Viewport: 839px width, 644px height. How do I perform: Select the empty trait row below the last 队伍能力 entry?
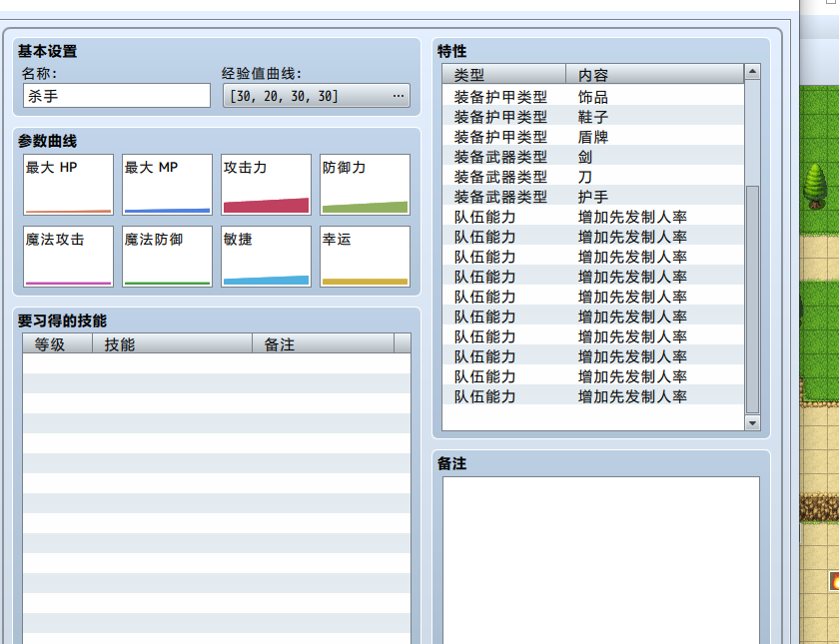593,416
